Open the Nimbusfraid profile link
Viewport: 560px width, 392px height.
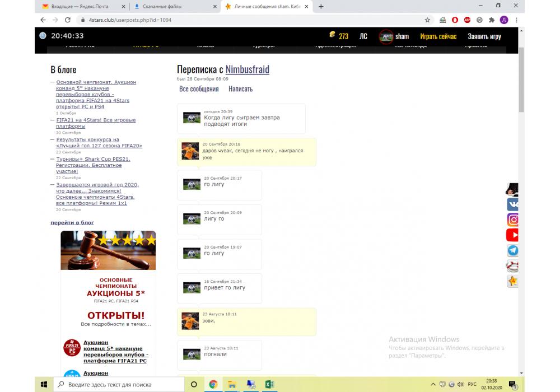point(247,69)
